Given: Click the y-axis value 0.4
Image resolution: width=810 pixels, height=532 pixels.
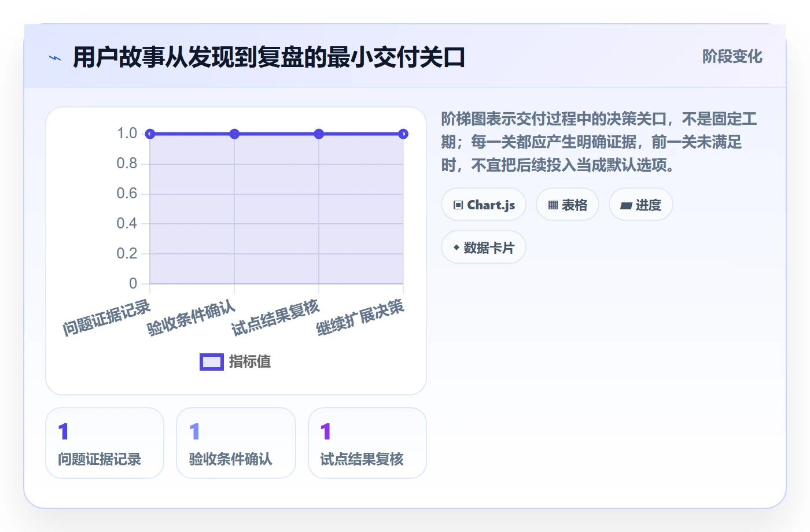Looking at the screenshot, I should [x=127, y=224].
